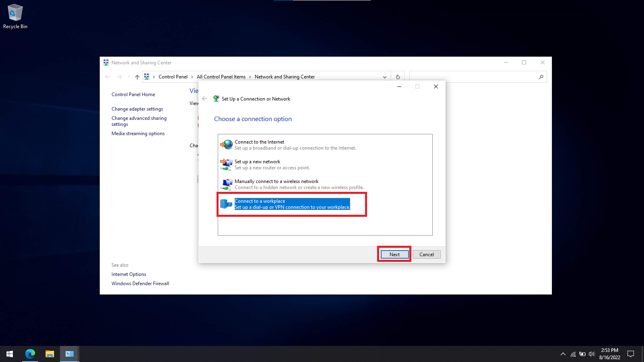644x362 pixels.
Task: Click the Control Panel search box
Action: [473, 77]
